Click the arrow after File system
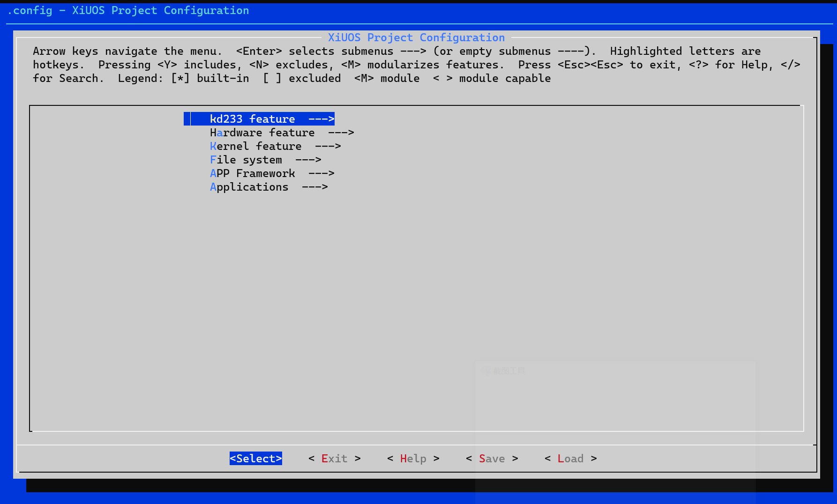Image resolution: width=837 pixels, height=504 pixels. point(308,160)
